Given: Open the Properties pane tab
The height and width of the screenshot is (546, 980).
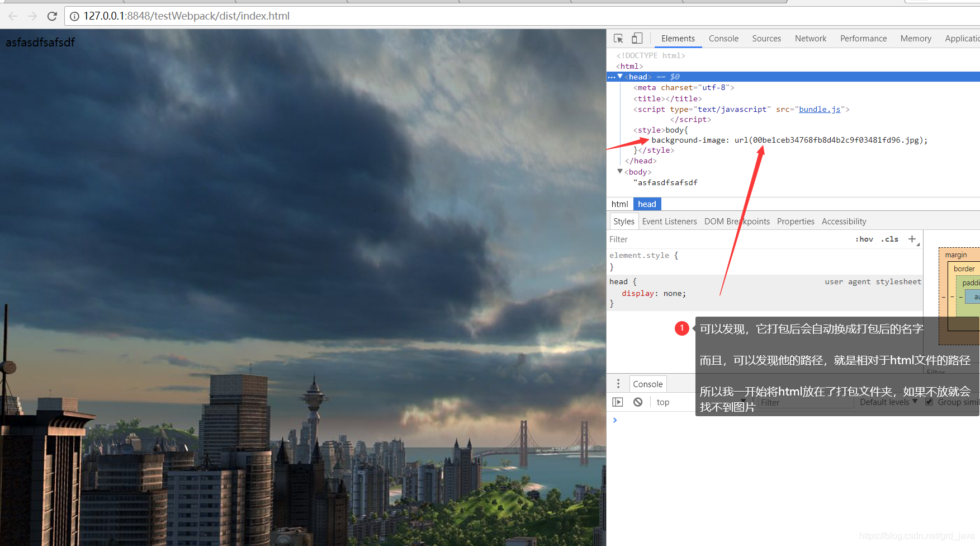Looking at the screenshot, I should point(796,222).
